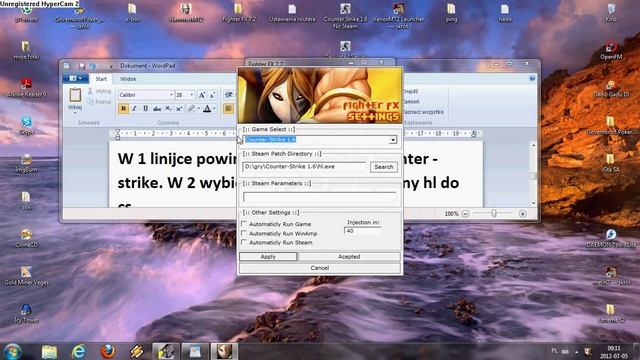Click the Search button for patch directory
The image size is (640, 360).
tap(384, 167)
